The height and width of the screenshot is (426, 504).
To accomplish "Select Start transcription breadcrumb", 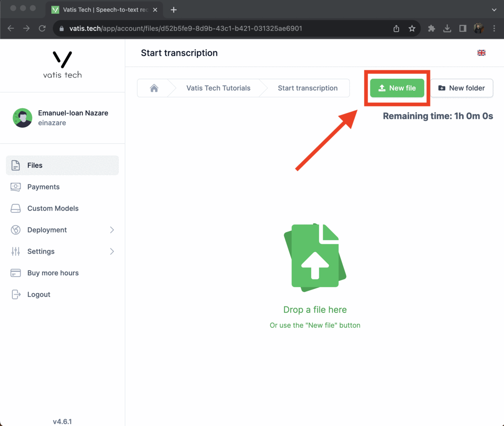I will 308,88.
